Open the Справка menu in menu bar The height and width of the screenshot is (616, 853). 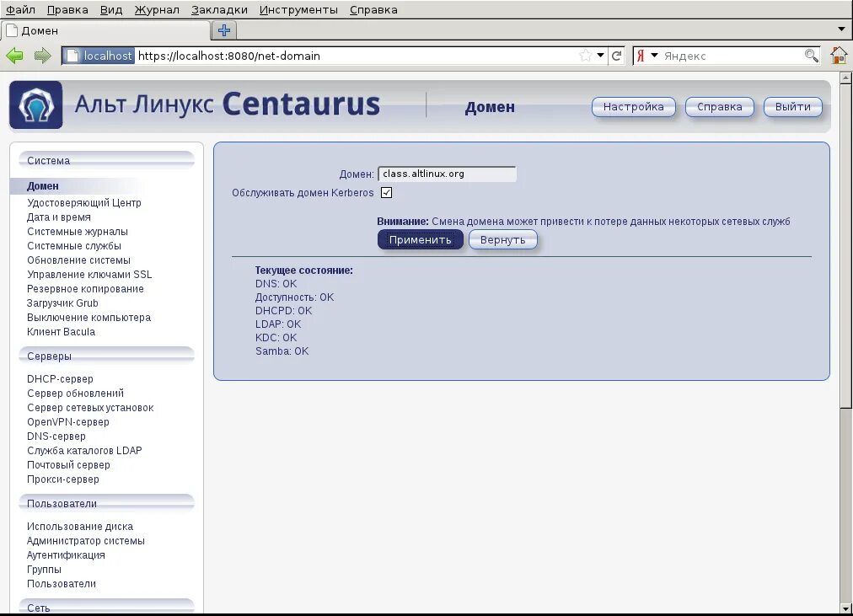[373, 10]
